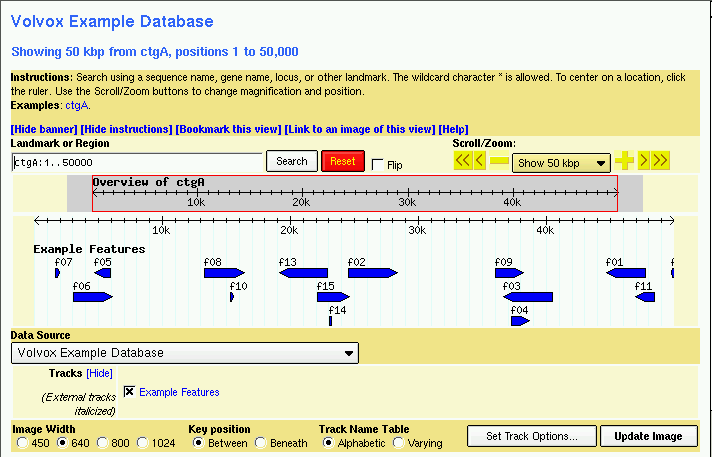This screenshot has height=457, width=712.
Task: Click the single-right scroll arrow
Action: [644, 161]
